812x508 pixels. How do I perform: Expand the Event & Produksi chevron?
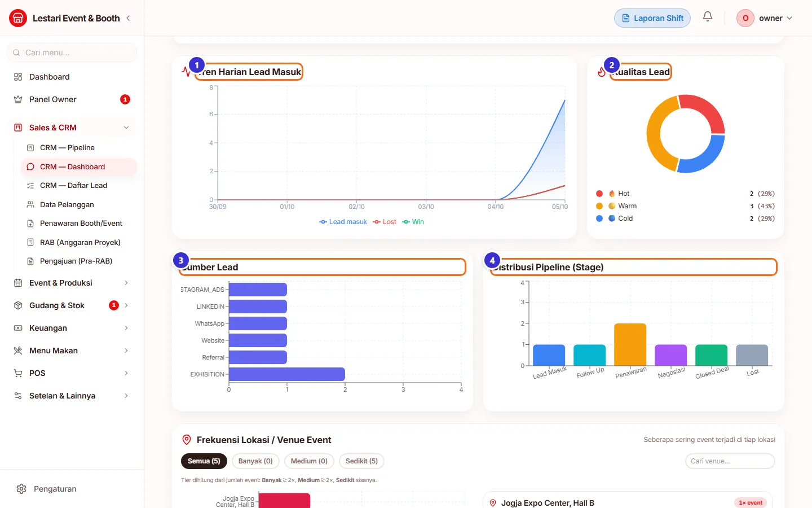(x=126, y=283)
